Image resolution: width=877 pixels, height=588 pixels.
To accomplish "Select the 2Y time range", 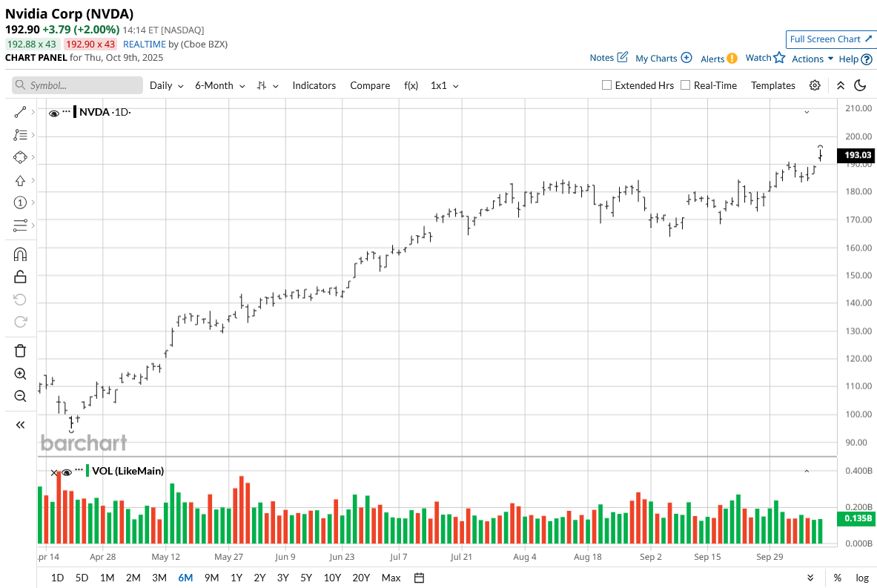I will [x=259, y=578].
